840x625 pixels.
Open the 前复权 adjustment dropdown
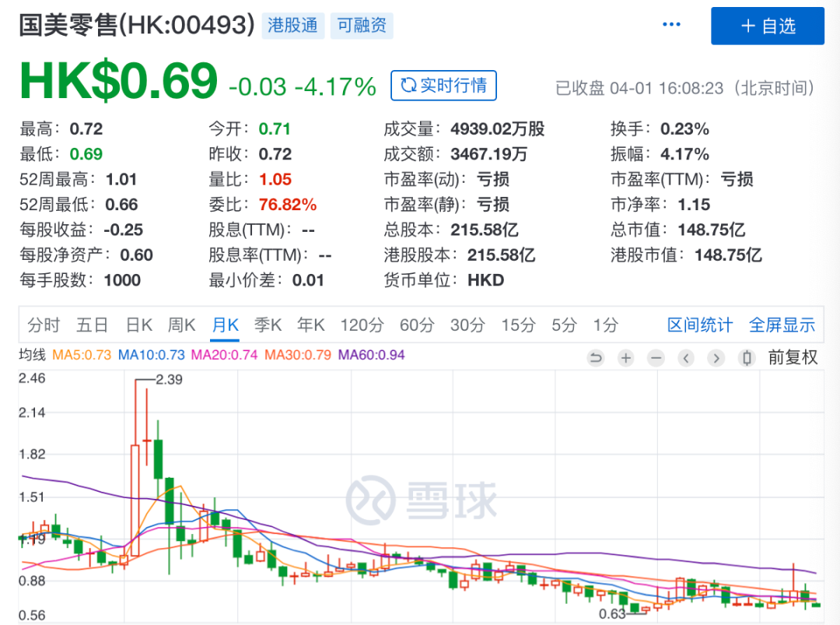coord(793,357)
